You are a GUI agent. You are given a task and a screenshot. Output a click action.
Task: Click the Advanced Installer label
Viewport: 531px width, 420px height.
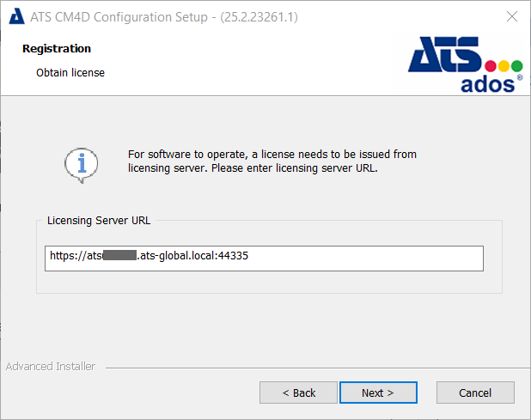(x=51, y=367)
